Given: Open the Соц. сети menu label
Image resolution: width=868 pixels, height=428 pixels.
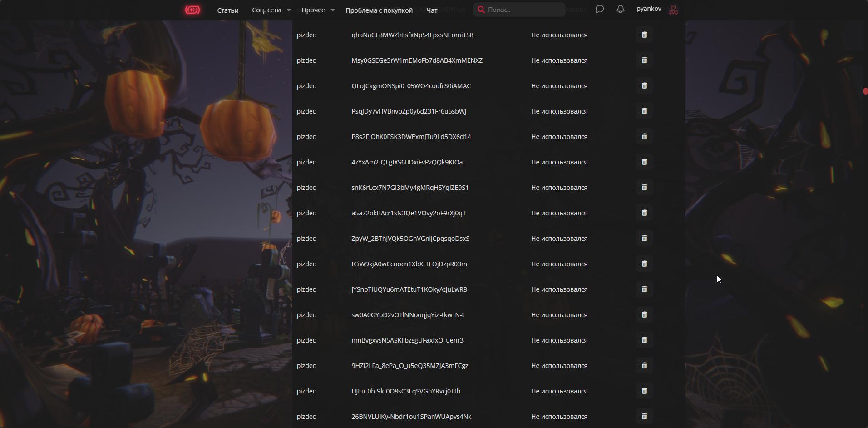Looking at the screenshot, I should click(x=266, y=10).
